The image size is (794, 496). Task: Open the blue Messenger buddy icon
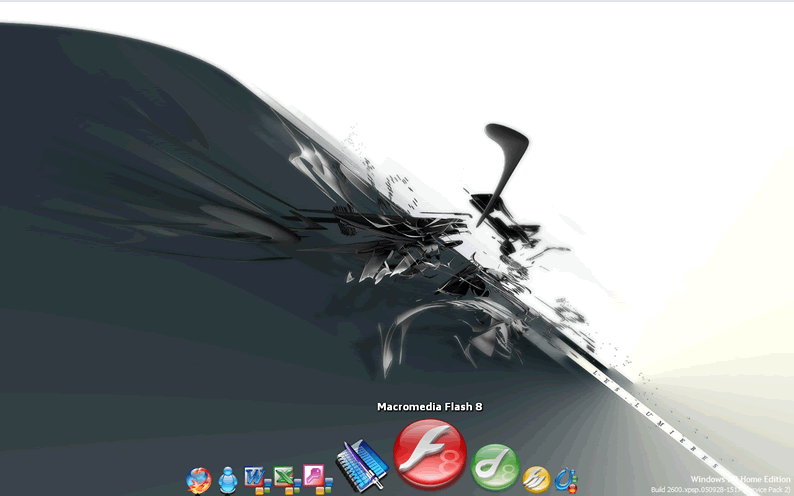[x=228, y=479]
